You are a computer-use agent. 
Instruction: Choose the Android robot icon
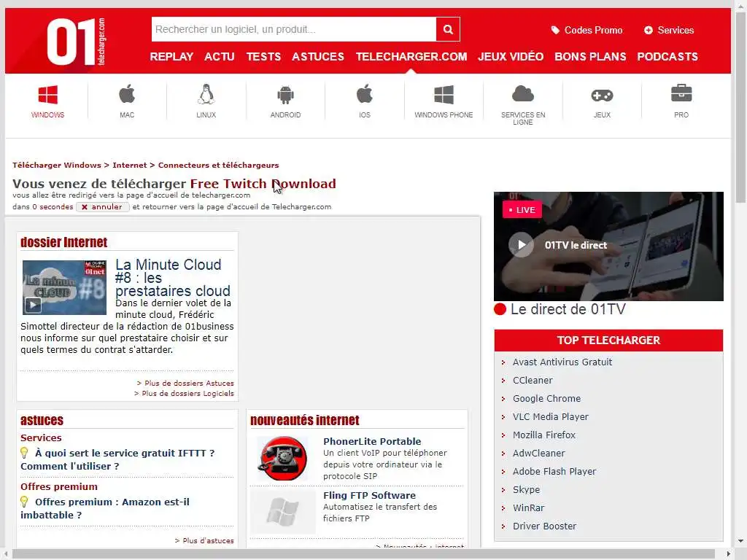(285, 95)
